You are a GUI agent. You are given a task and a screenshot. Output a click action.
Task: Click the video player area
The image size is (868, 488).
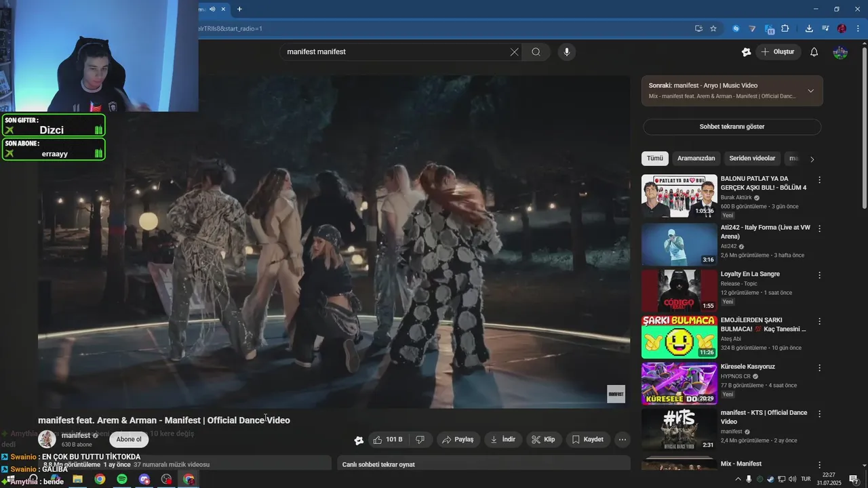pyautogui.click(x=334, y=242)
